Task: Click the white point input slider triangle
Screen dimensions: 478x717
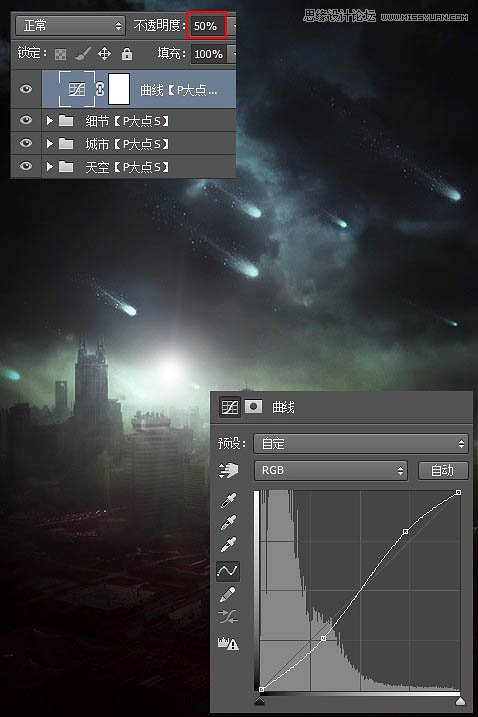Action: (461, 701)
